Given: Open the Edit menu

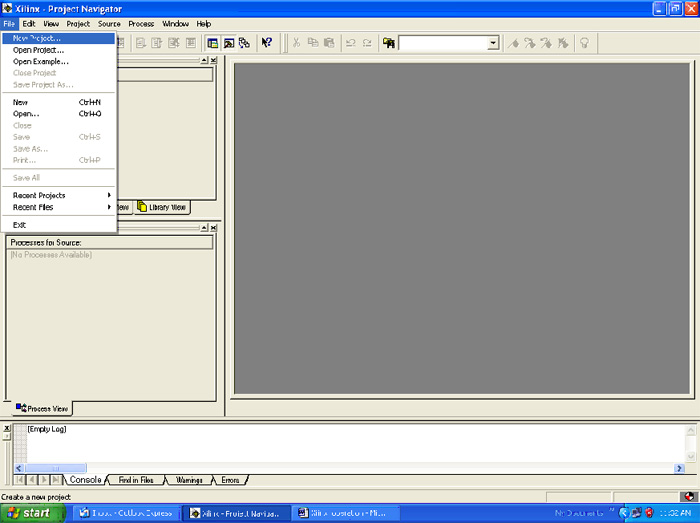Looking at the screenshot, I should point(29,24).
